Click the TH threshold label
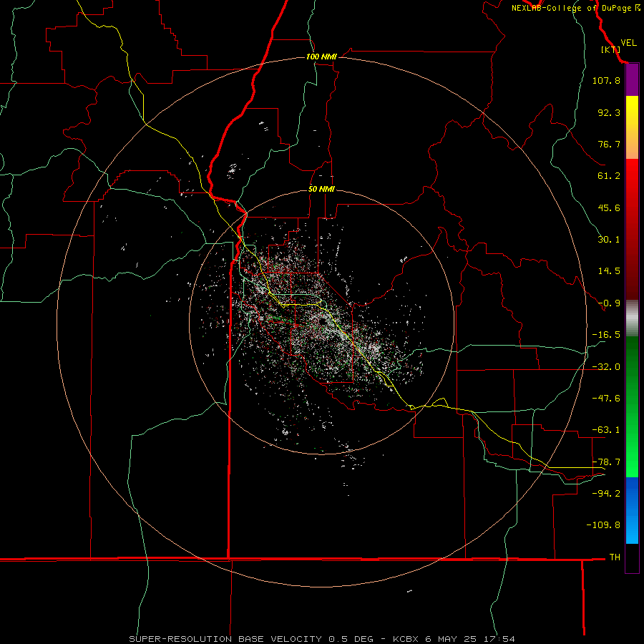This screenshot has height=644, width=644. point(615,557)
